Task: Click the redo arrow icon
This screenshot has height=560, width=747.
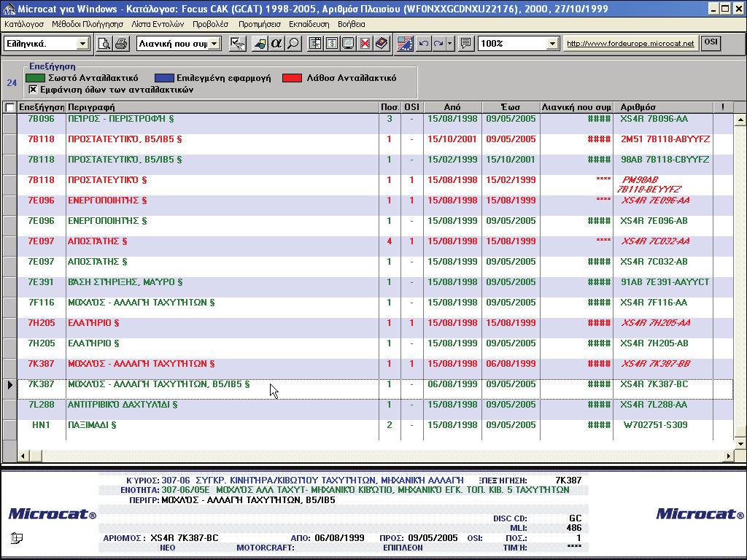Action: click(x=438, y=44)
